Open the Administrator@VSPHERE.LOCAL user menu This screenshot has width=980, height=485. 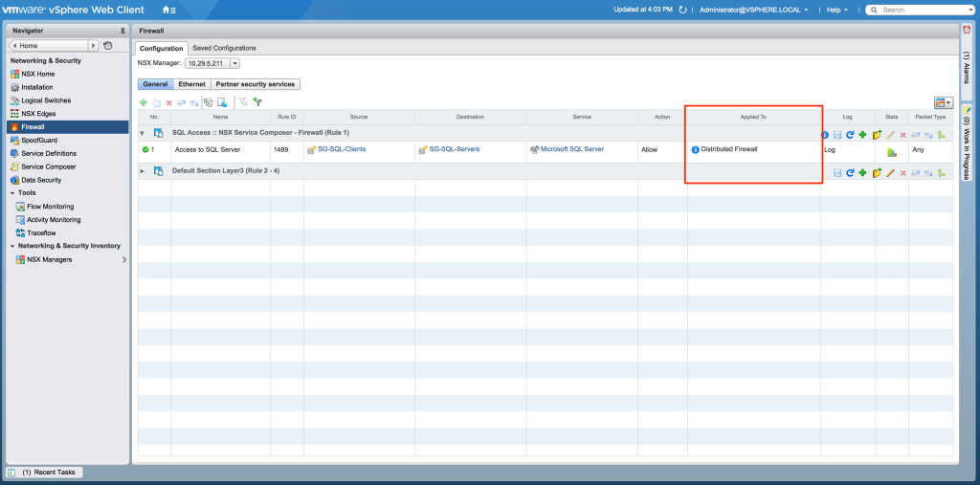point(754,10)
